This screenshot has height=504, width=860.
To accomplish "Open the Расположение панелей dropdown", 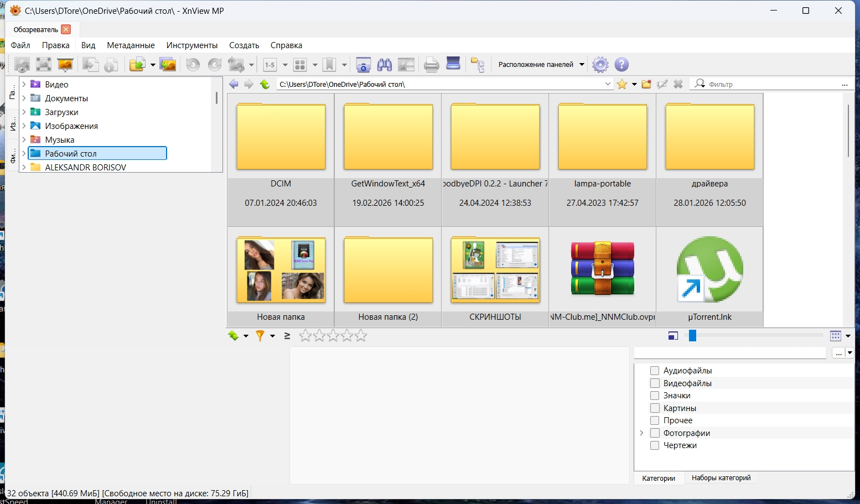I will (541, 65).
